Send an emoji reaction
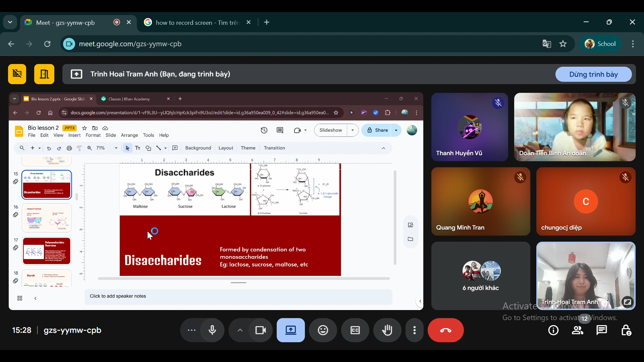This screenshot has width=644, height=362. click(322, 330)
